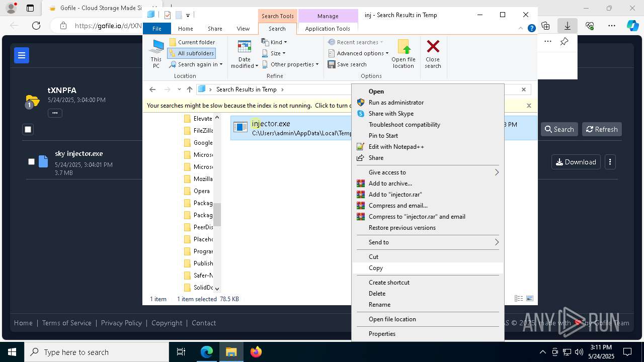Choose Share with Skype
Screen dimensions: 644x362
coord(391,114)
